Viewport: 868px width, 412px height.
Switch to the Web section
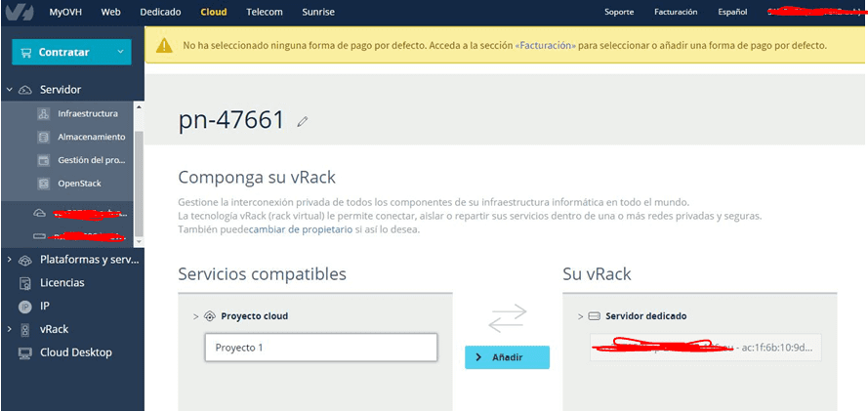110,12
